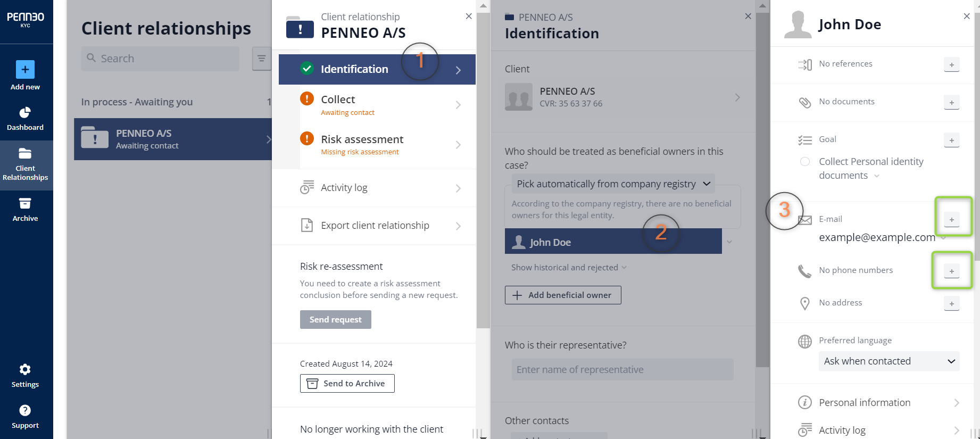The image size is (980, 439).
Task: Click the client Search field
Action: click(x=160, y=59)
